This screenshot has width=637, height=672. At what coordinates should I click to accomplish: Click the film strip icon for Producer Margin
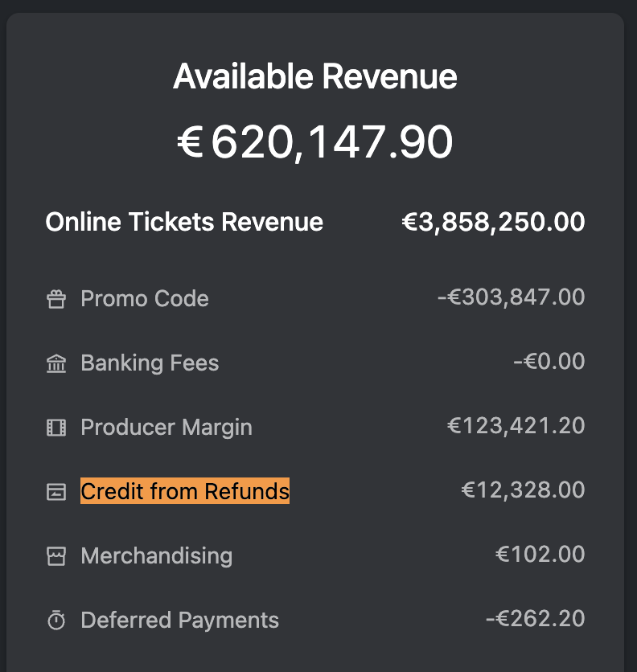pos(56,428)
